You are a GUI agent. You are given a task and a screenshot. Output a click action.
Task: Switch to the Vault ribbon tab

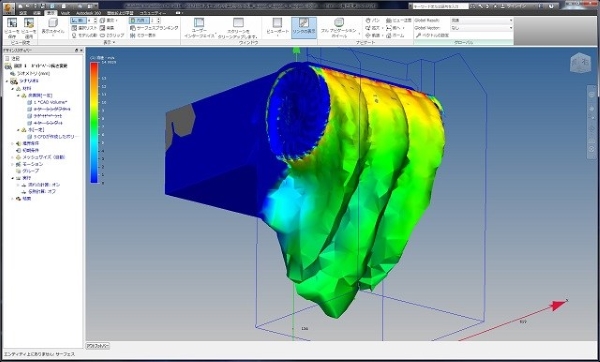(65, 13)
